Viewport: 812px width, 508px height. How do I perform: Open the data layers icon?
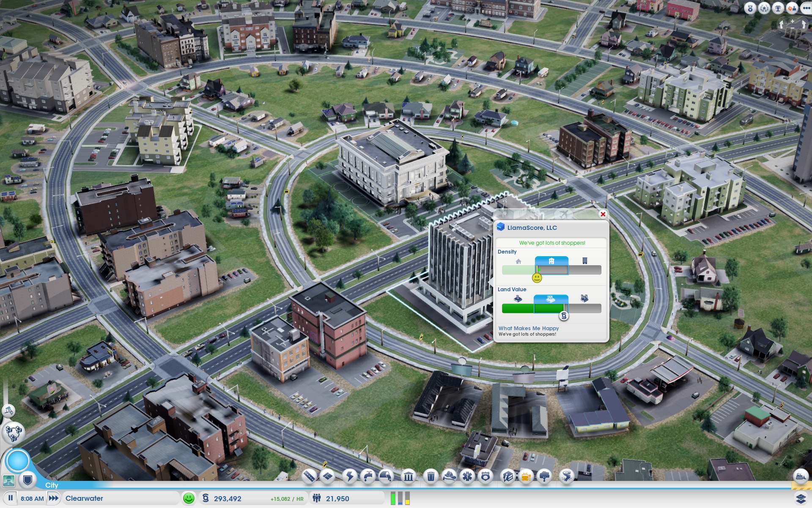click(801, 498)
